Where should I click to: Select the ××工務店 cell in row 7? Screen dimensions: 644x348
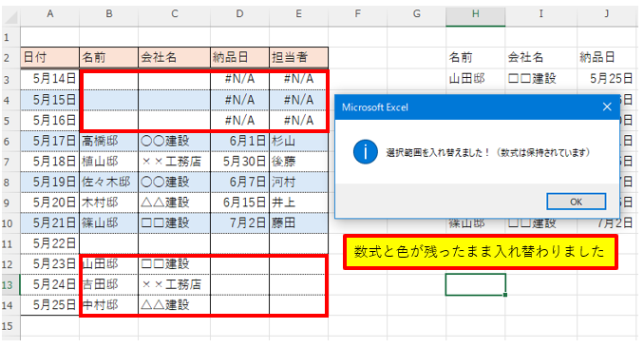(x=175, y=162)
